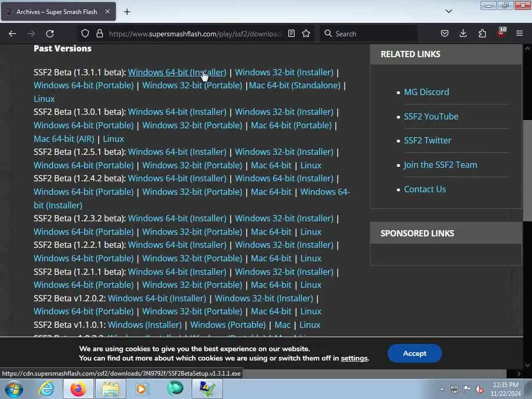Close the Archives – Super Smash Flash tab
Screen dimensions: 532x399
pos(107,11)
